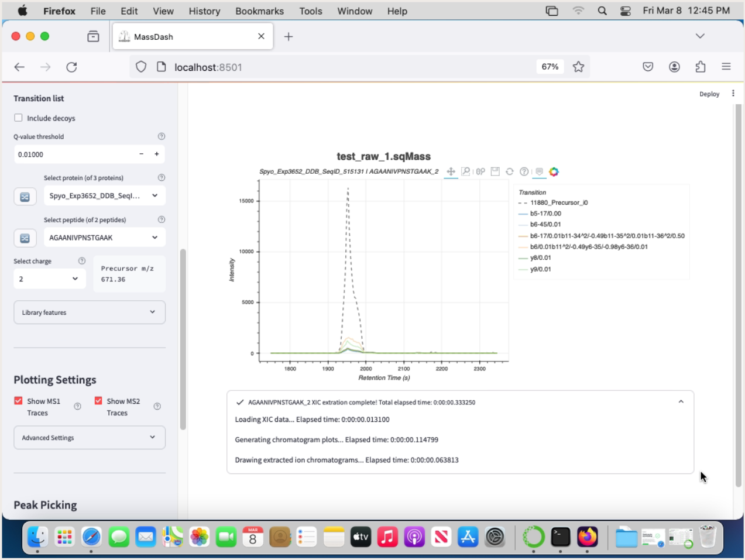
Task: Save the chromatogram plot as image
Action: tap(495, 171)
